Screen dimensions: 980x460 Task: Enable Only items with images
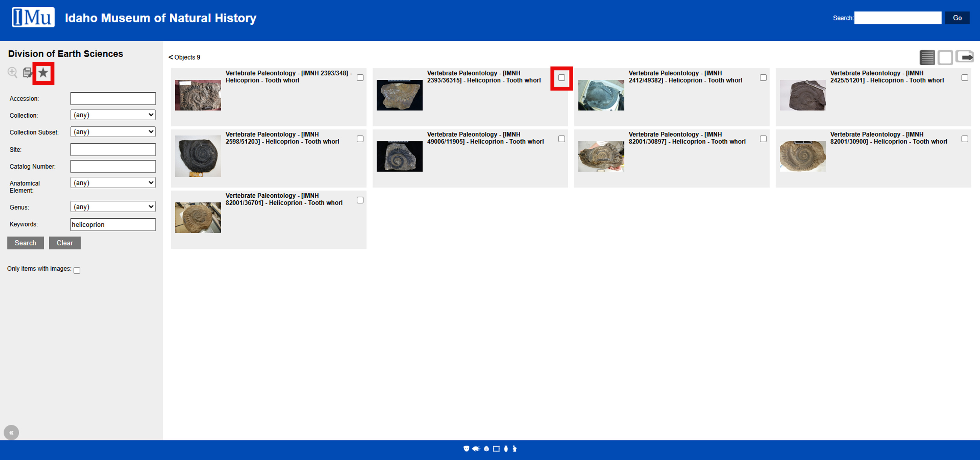pos(77,270)
